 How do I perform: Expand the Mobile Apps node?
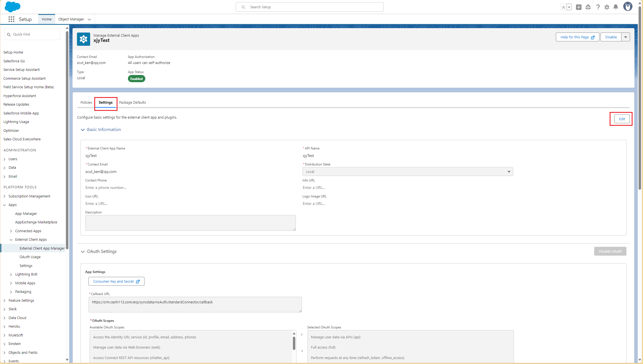[x=11, y=283]
